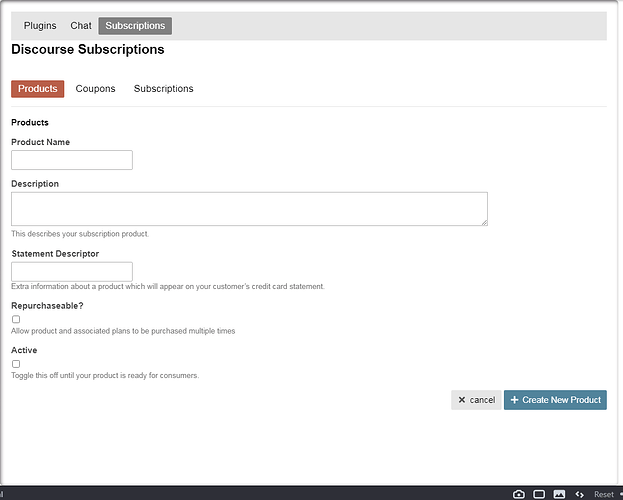Click 'This describes your subscription product.' hint
Viewport: 623px width, 500px height.
click(80, 234)
